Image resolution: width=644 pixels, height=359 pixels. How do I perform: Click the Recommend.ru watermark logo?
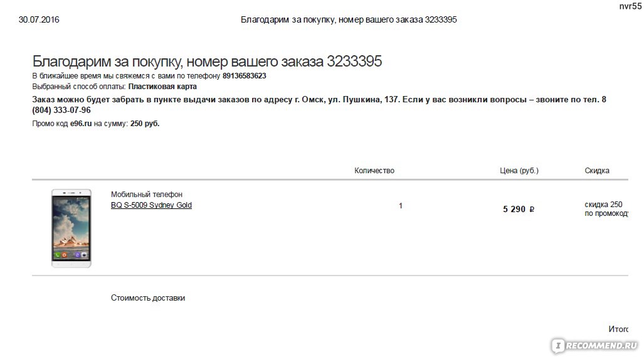tap(596, 345)
